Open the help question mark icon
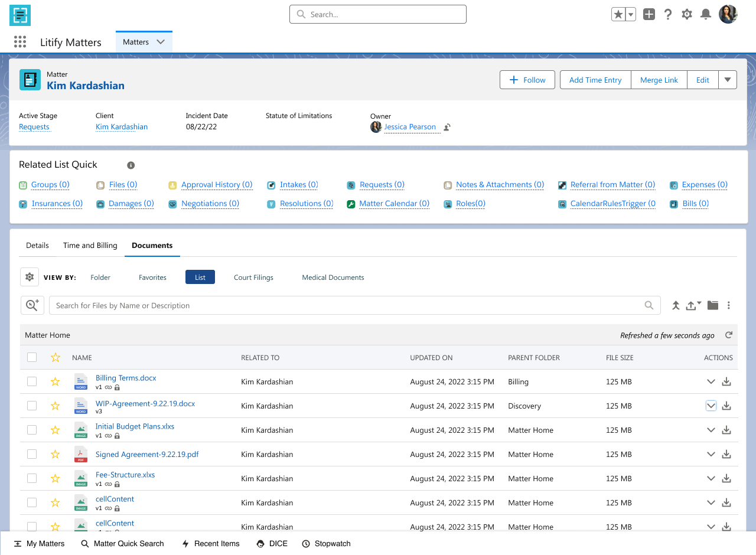 click(668, 15)
